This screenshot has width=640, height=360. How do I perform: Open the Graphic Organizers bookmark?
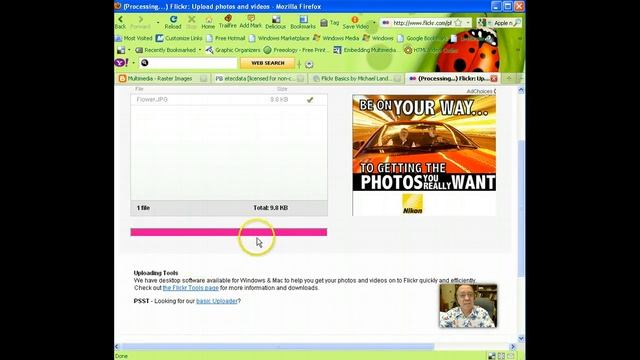click(x=233, y=50)
